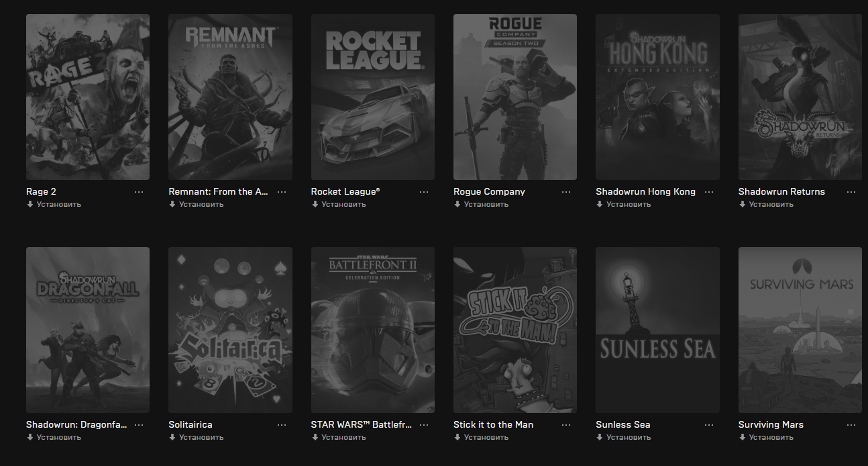The width and height of the screenshot is (868, 466).
Task: Click Установить under Rogue Company
Action: pyautogui.click(x=481, y=204)
